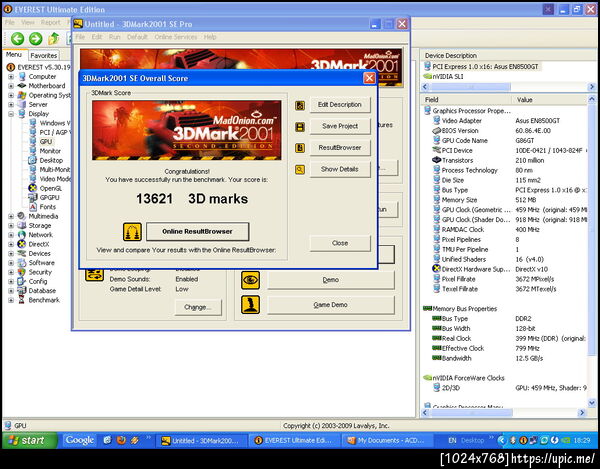Select PCI Express Asus EN8500GT device row
600x469 pixels.
(x=481, y=67)
